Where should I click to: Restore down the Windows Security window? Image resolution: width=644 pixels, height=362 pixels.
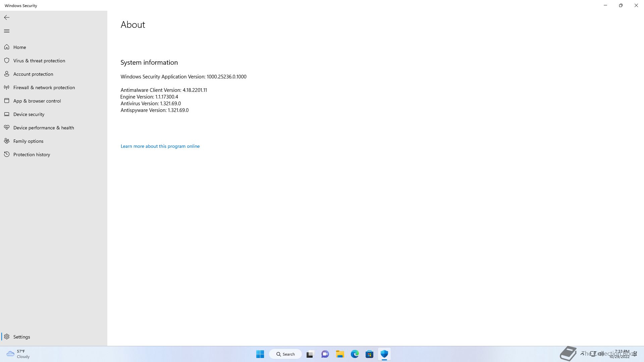[x=621, y=5]
